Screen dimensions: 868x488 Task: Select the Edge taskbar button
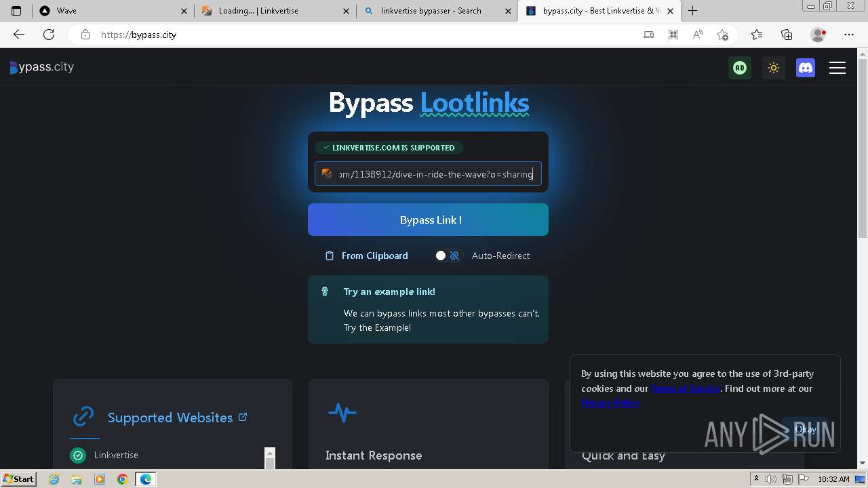coord(146,479)
